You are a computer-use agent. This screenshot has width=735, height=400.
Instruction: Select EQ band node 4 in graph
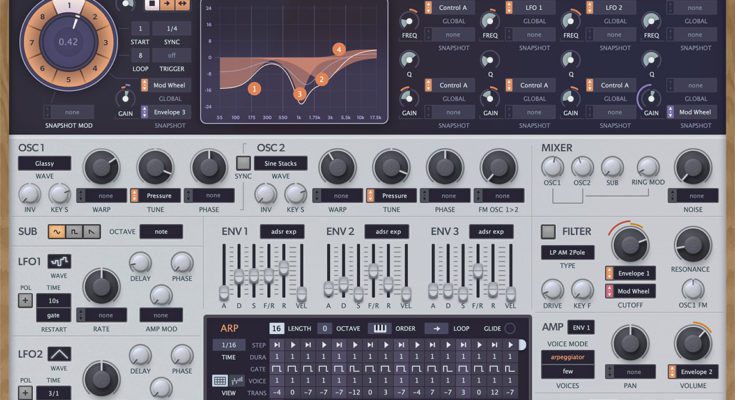(339, 49)
